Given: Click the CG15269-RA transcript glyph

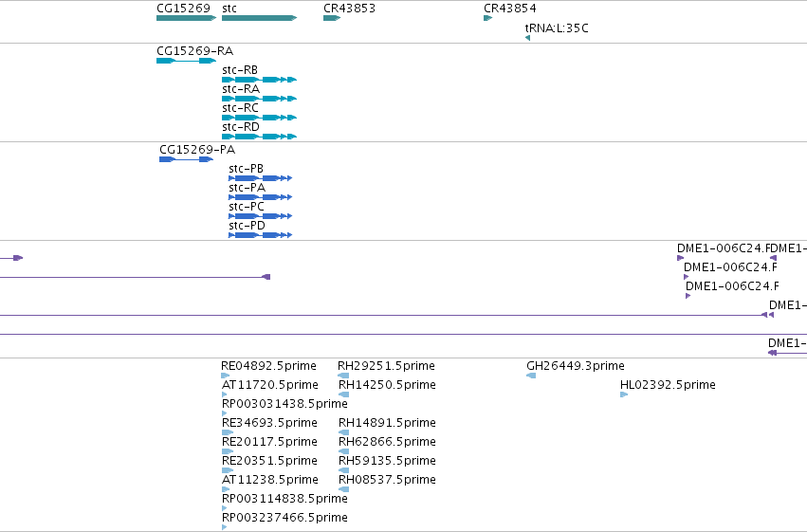Looking at the screenshot, I should 186,61.
